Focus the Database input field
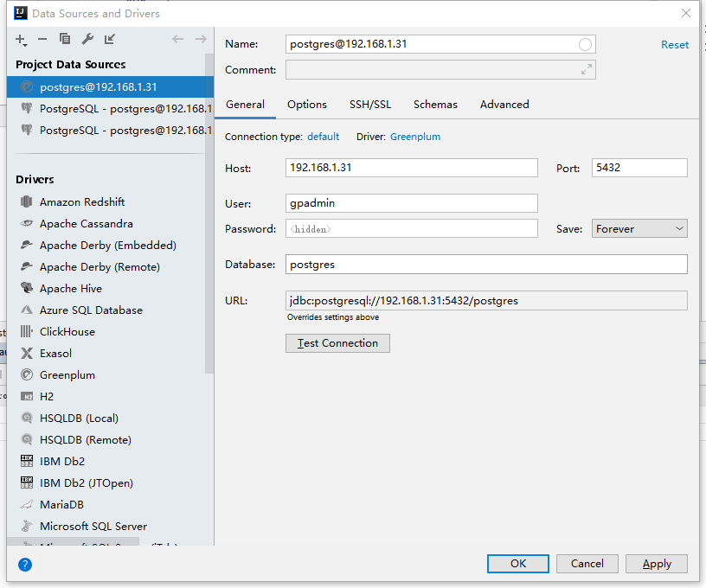Image resolution: width=706 pixels, height=588 pixels. 486,264
